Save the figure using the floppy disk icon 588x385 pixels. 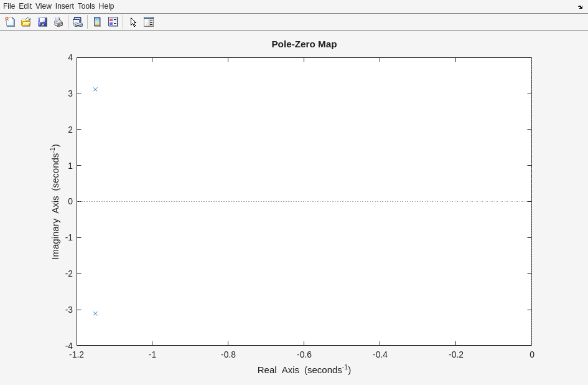point(42,22)
